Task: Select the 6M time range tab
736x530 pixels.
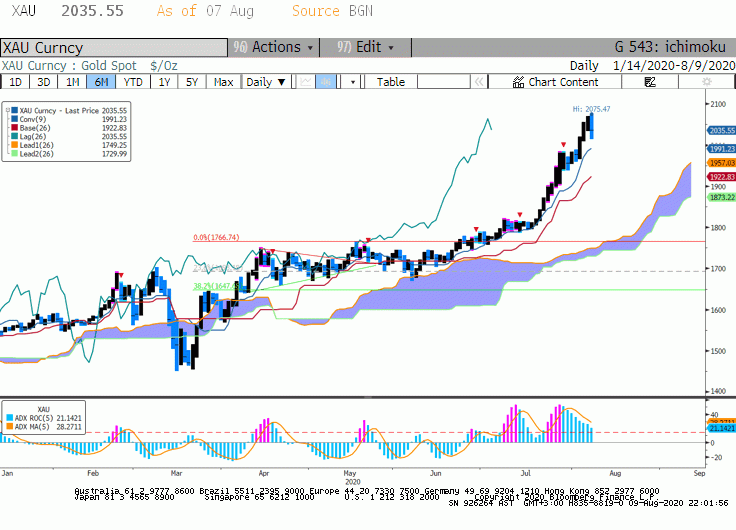Action: coord(101,82)
